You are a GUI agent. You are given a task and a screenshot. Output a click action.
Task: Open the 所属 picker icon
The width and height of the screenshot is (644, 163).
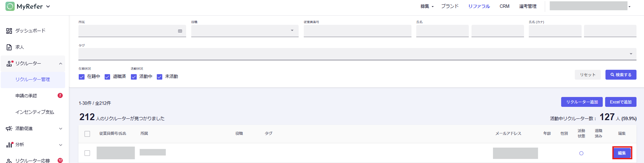(180, 31)
